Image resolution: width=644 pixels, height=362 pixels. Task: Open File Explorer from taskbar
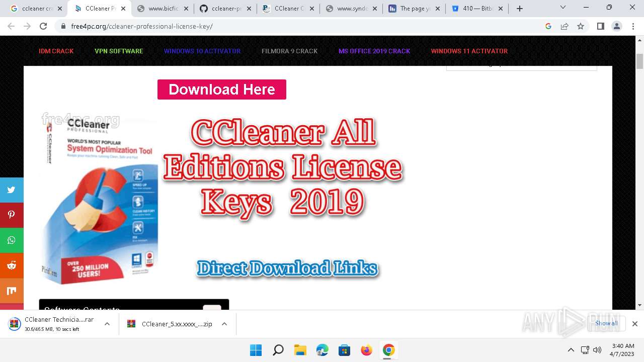pos(300,350)
